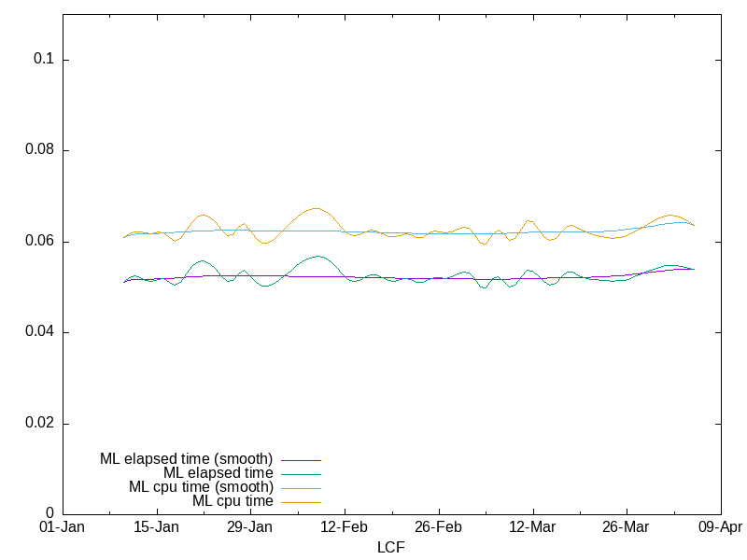Click the purple ML elapsed time (smooth) legend line

click(300, 460)
